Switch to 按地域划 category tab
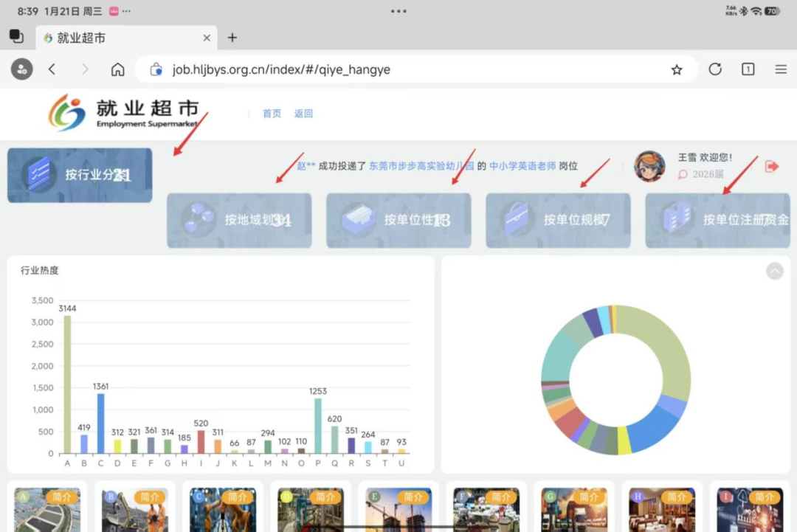Image resolution: width=797 pixels, height=532 pixels. click(239, 220)
